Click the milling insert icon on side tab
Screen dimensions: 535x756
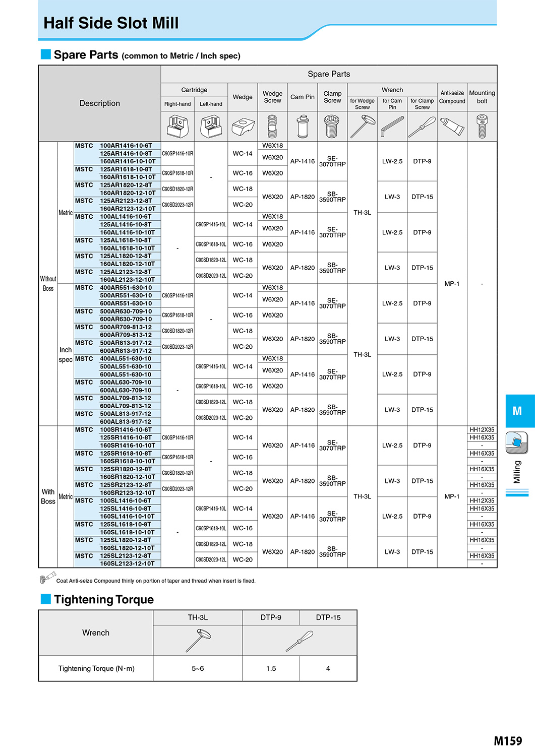tap(516, 443)
